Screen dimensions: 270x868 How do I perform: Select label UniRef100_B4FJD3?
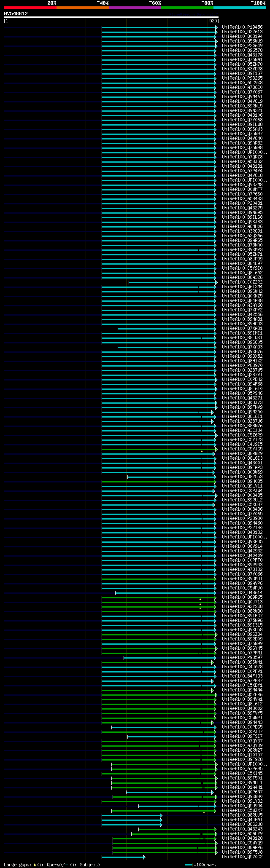[x=242, y=676]
